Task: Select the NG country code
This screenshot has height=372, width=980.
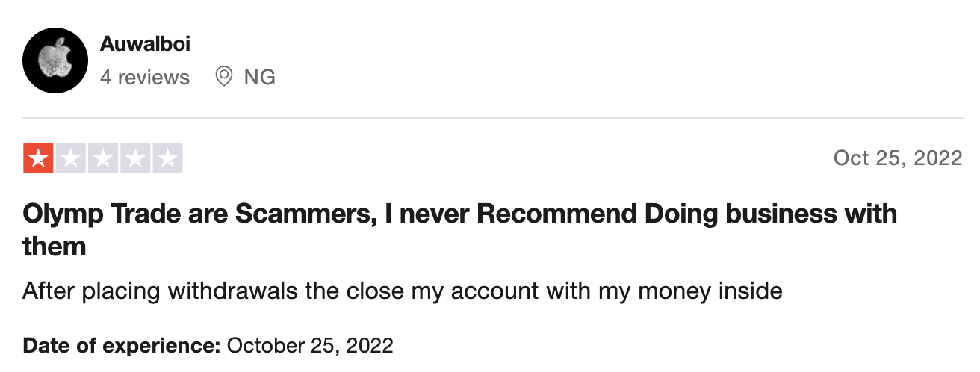Action: click(259, 77)
